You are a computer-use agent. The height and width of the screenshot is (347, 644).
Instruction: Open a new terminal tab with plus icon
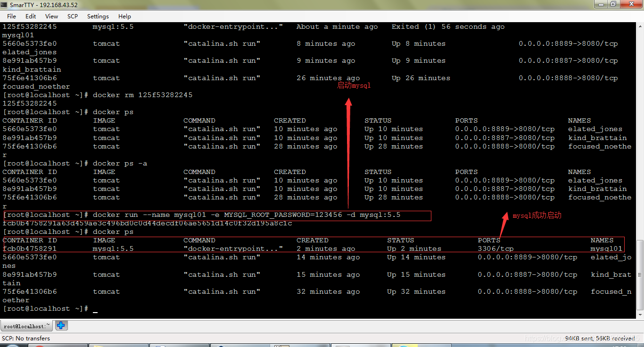pos(61,325)
